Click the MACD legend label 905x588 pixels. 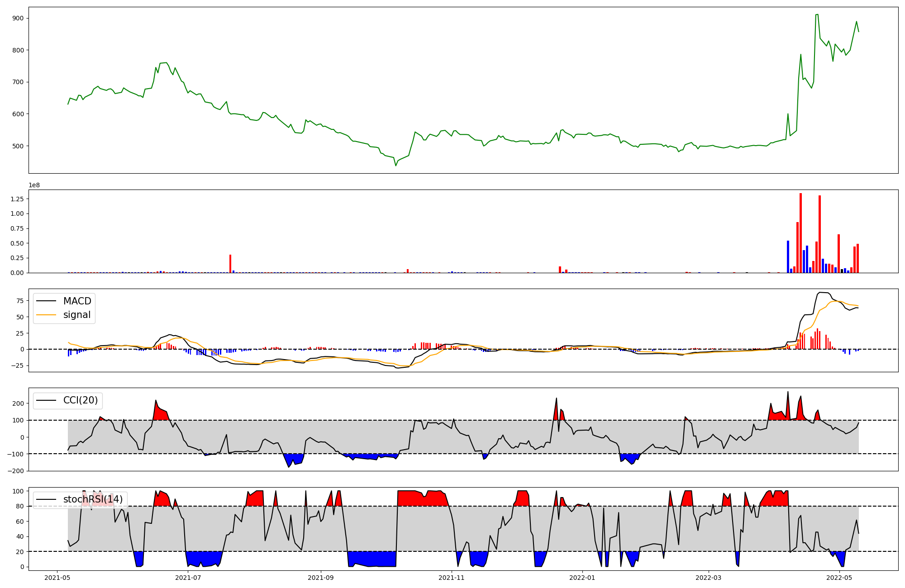[77, 301]
